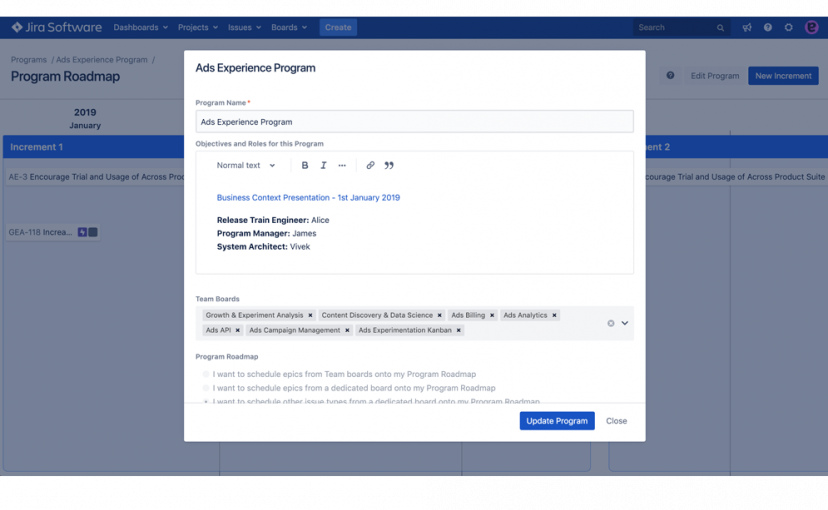Open the GEA-118 issue card
828x510 pixels.
coord(53,232)
